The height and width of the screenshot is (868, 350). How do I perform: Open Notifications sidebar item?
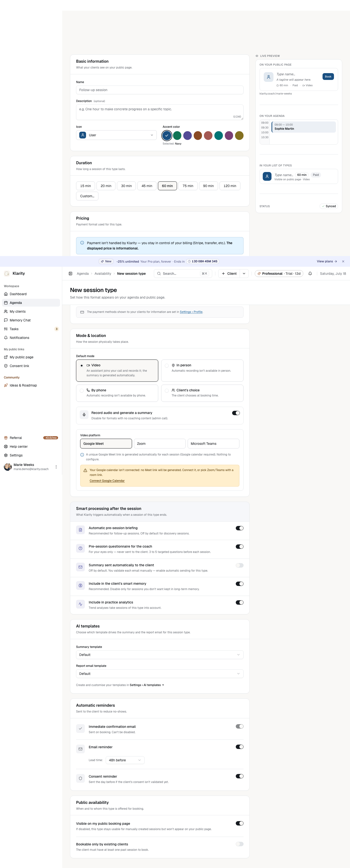(x=31, y=338)
